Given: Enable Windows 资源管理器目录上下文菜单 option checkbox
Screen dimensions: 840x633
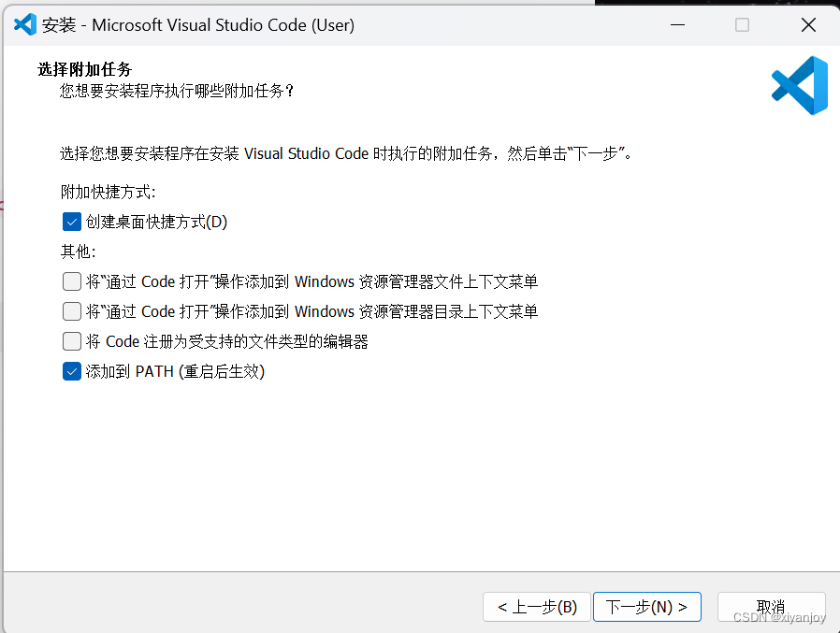Looking at the screenshot, I should point(72,311).
